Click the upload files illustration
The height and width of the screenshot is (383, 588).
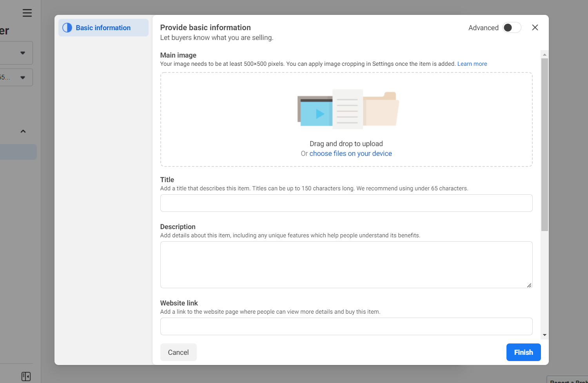tap(348, 109)
